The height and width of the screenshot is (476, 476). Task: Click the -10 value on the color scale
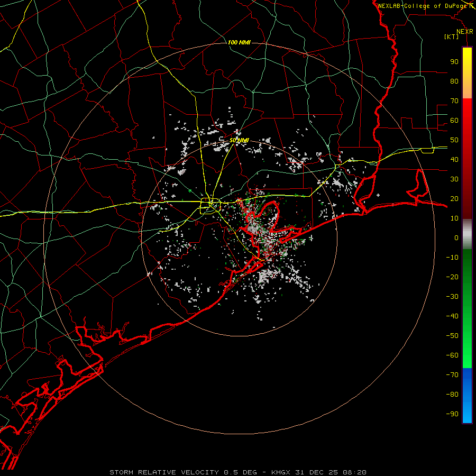coord(452,258)
